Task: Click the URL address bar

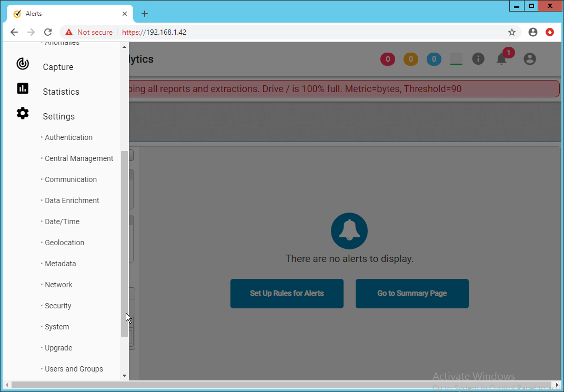Action: pos(316,32)
